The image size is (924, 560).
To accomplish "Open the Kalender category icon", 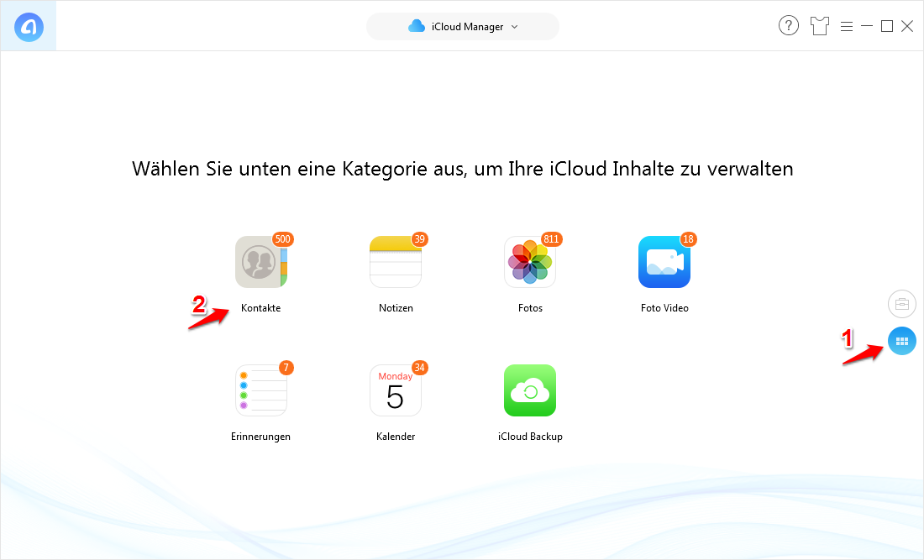I will [x=396, y=390].
